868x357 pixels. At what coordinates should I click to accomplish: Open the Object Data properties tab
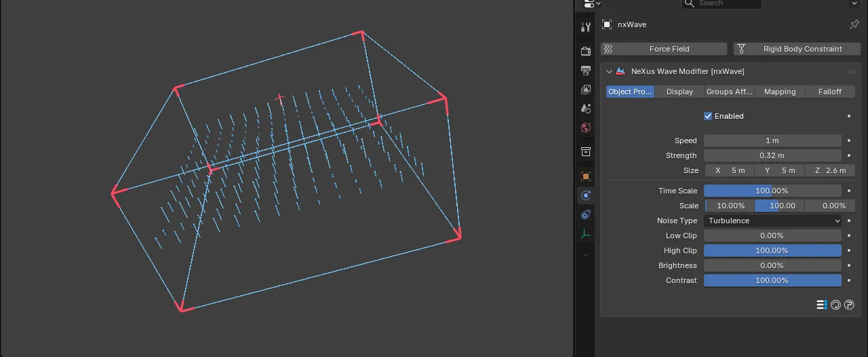tap(586, 233)
